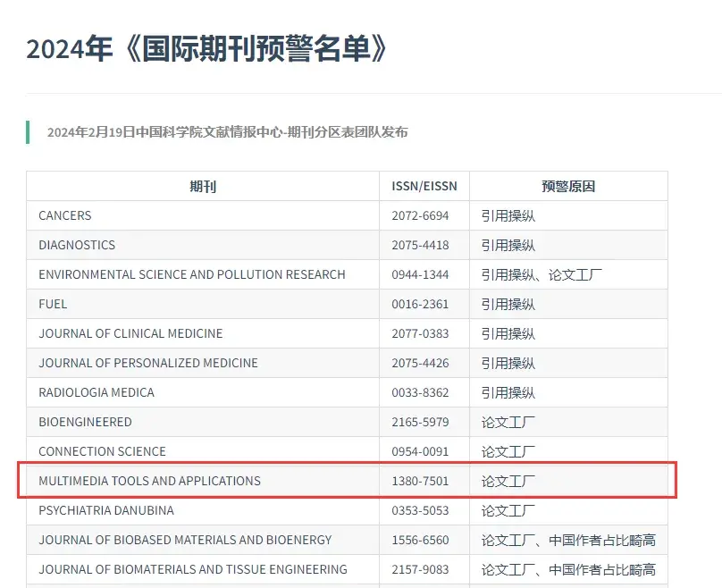The image size is (722, 588).
Task: Select ISSN 1380-7501 in highlighted row
Action: pyautogui.click(x=420, y=481)
